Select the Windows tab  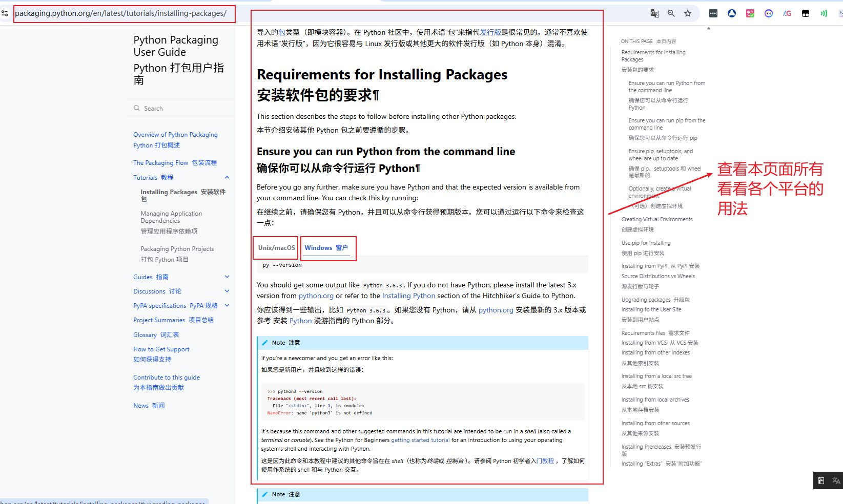coord(326,248)
